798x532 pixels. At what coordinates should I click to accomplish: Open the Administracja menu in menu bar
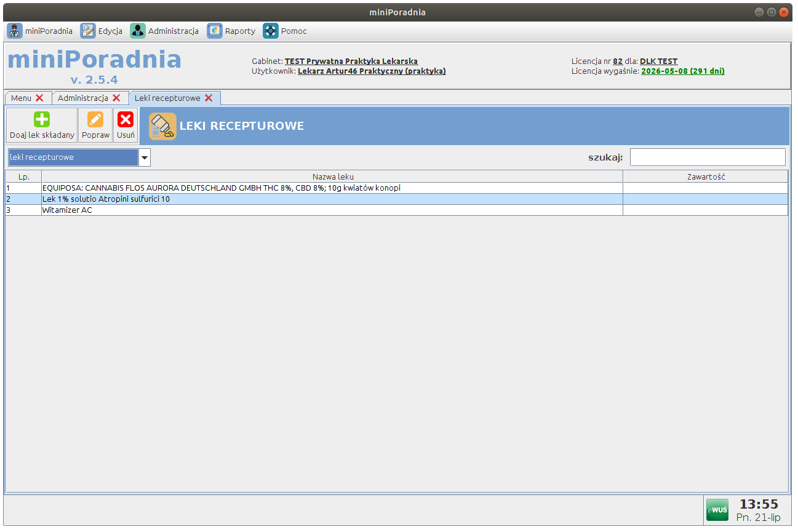point(164,31)
